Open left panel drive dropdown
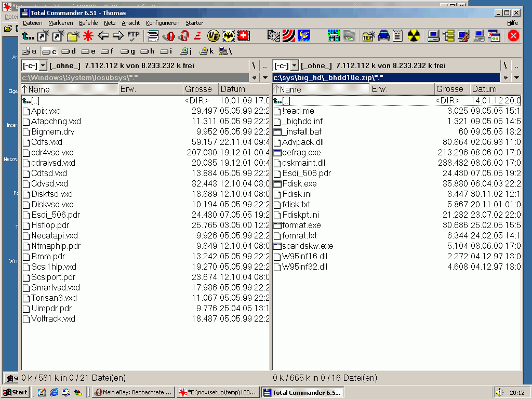This screenshot has width=532, height=399. pos(43,65)
